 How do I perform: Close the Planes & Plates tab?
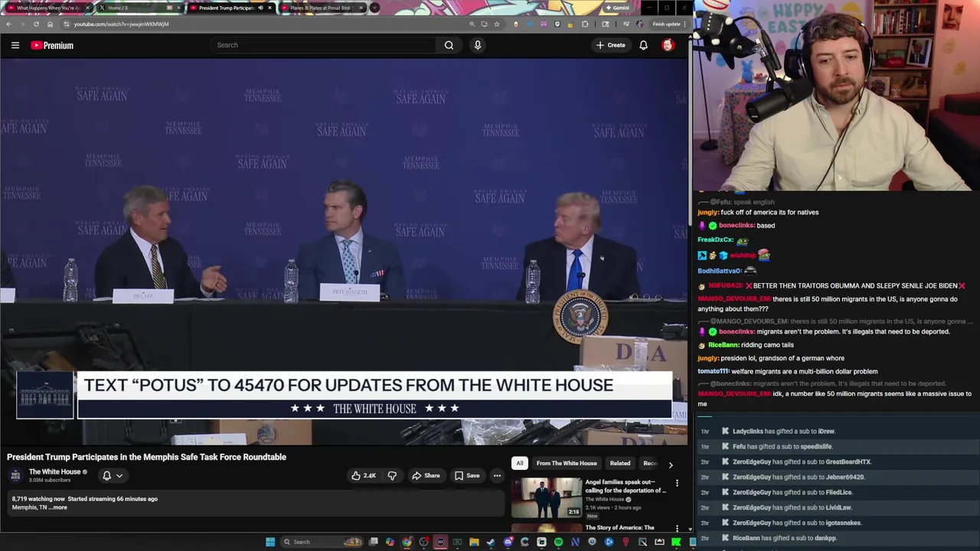(x=360, y=8)
